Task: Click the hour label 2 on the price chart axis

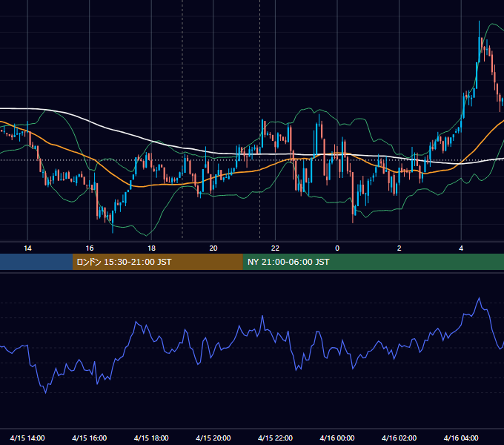Action: (x=399, y=248)
